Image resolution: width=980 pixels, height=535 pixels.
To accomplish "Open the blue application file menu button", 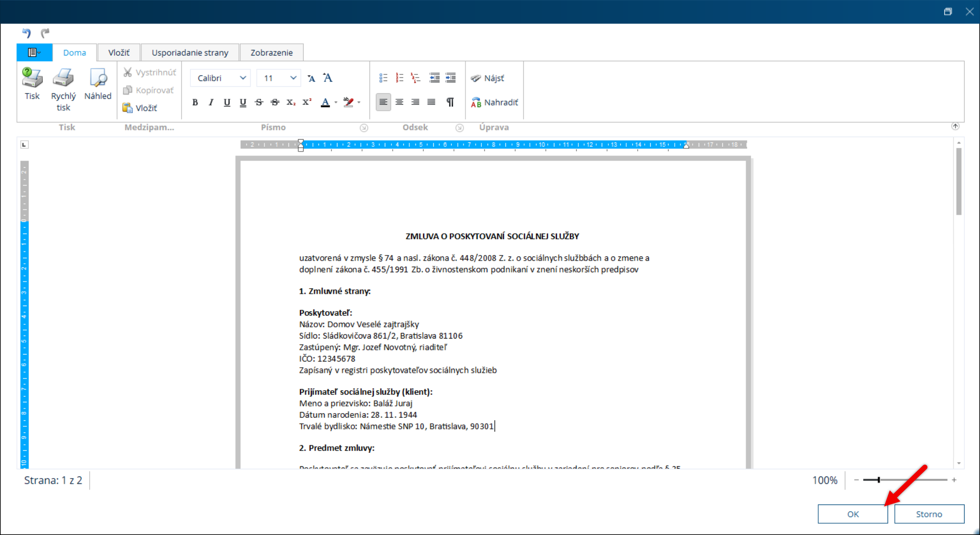I will (34, 53).
